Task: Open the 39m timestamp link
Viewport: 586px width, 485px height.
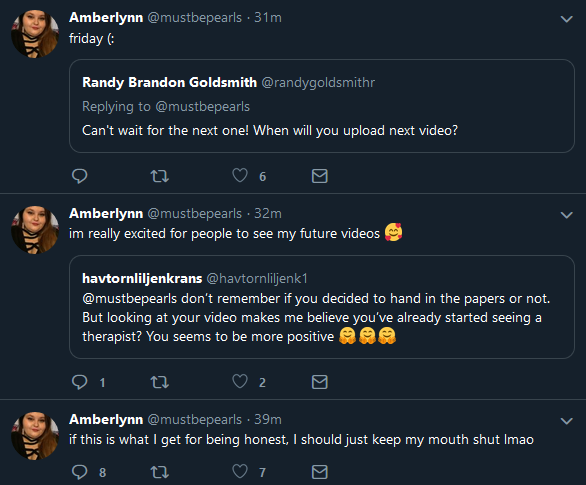Action: [268, 419]
